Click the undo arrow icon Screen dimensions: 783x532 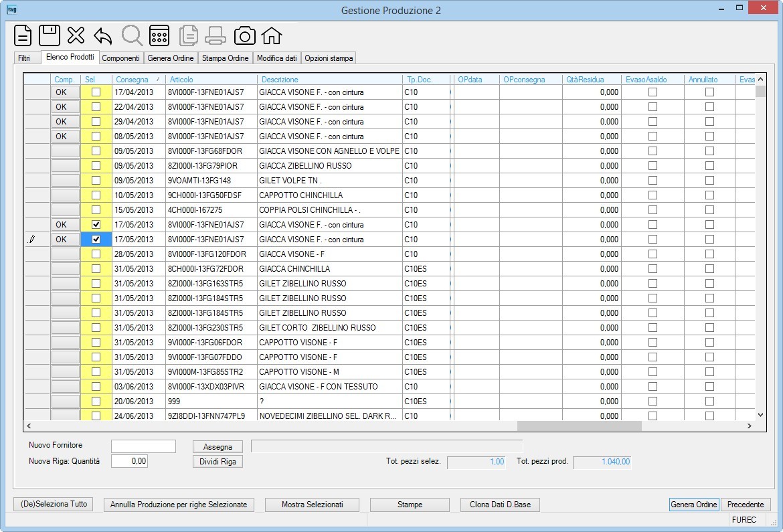click(x=103, y=36)
